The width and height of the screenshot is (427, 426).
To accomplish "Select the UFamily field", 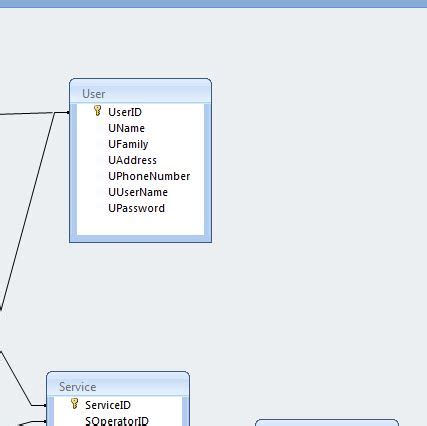I will (128, 144).
